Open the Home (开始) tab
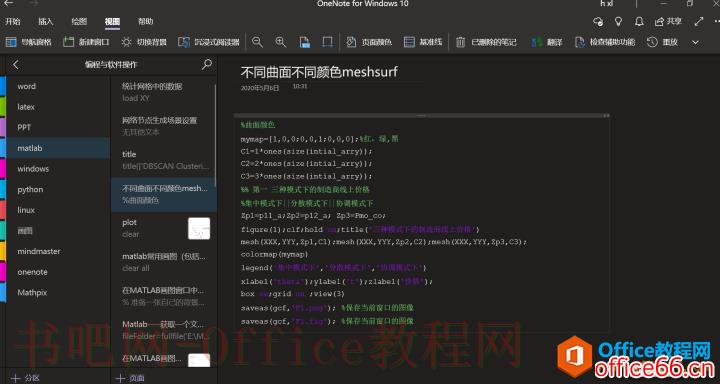 pos(13,21)
